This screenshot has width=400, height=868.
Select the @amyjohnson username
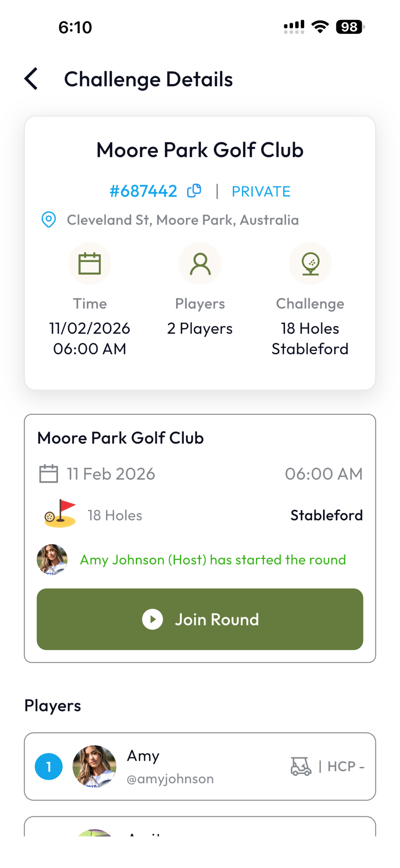(170, 778)
